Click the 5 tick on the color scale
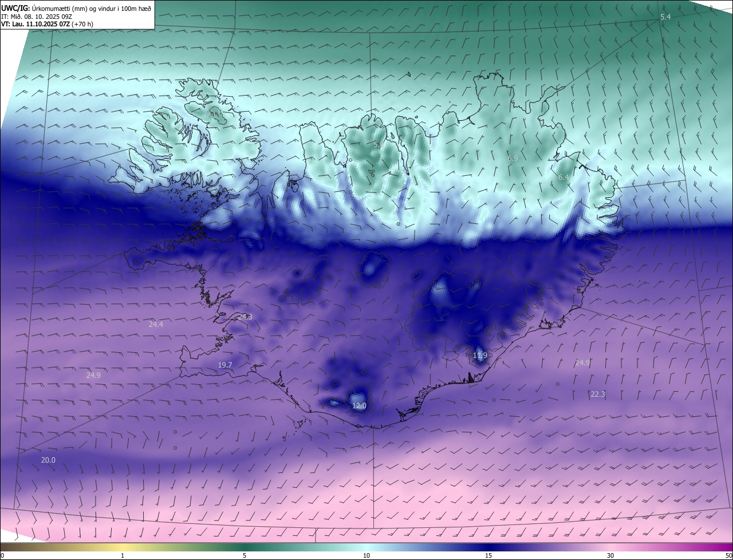This screenshot has width=733, height=560. (245, 555)
